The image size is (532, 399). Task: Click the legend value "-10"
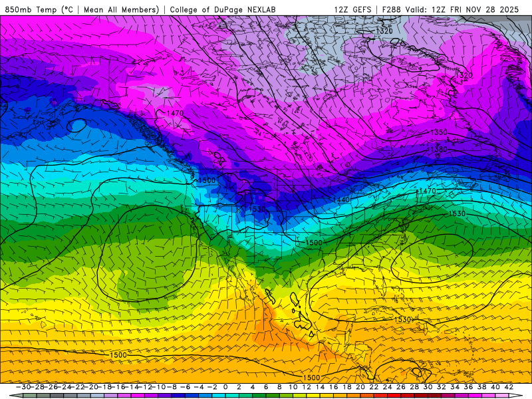159,387
